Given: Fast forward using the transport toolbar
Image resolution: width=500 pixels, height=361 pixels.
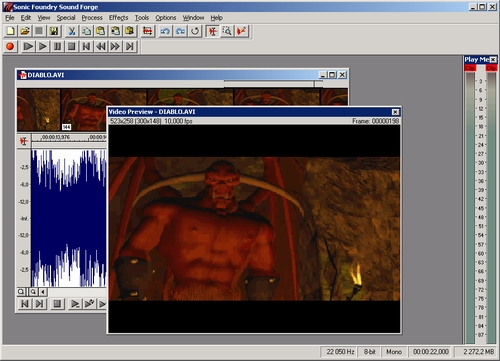Looking at the screenshot, I should click(115, 46).
